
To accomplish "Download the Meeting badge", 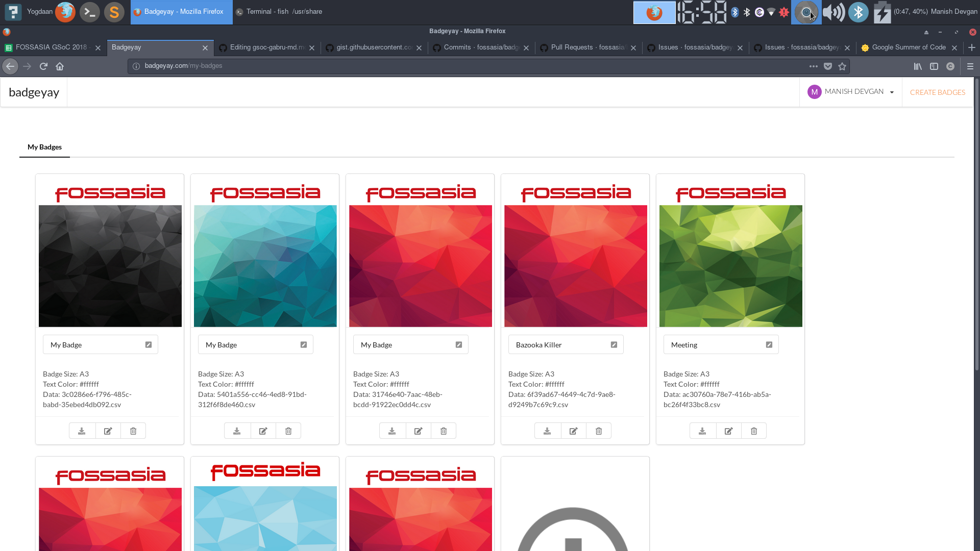I will tap(702, 431).
